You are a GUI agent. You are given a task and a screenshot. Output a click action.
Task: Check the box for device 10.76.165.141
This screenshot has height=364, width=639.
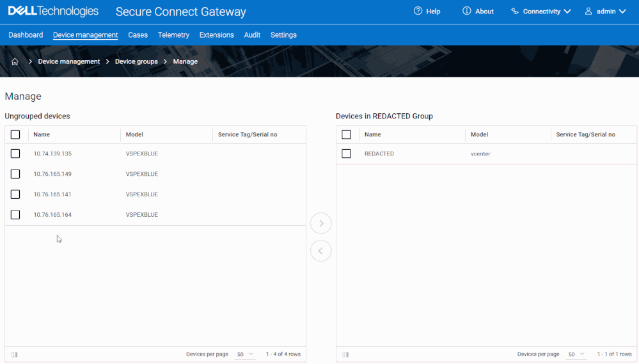pos(15,194)
